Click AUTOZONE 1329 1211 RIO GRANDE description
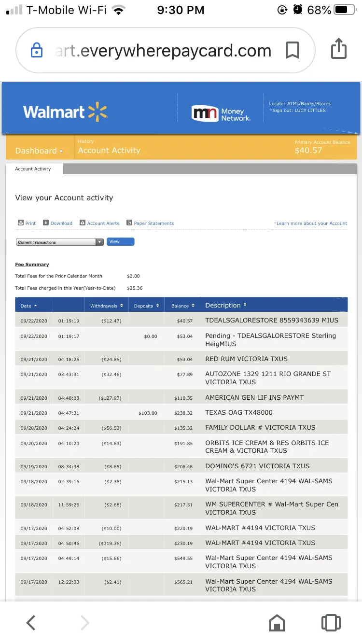The image size is (362, 644). pyautogui.click(x=268, y=378)
